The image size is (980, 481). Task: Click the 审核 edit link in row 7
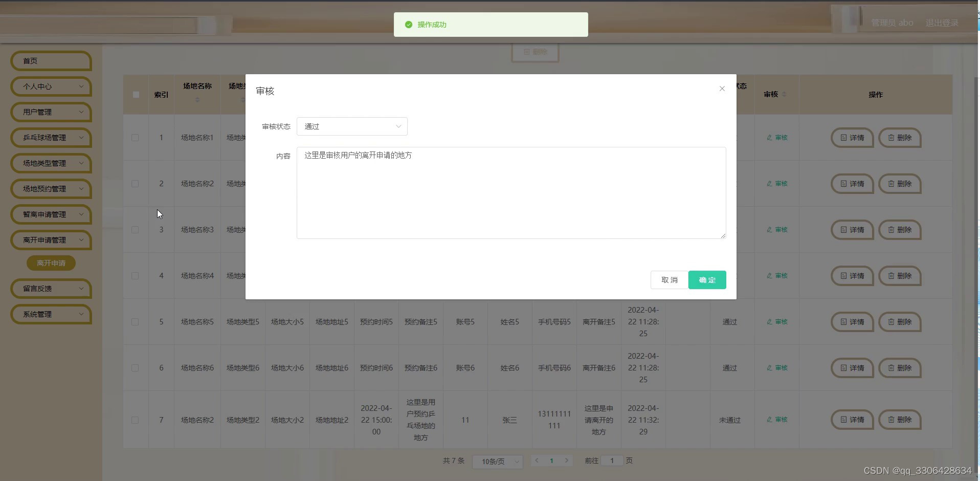[x=777, y=420]
